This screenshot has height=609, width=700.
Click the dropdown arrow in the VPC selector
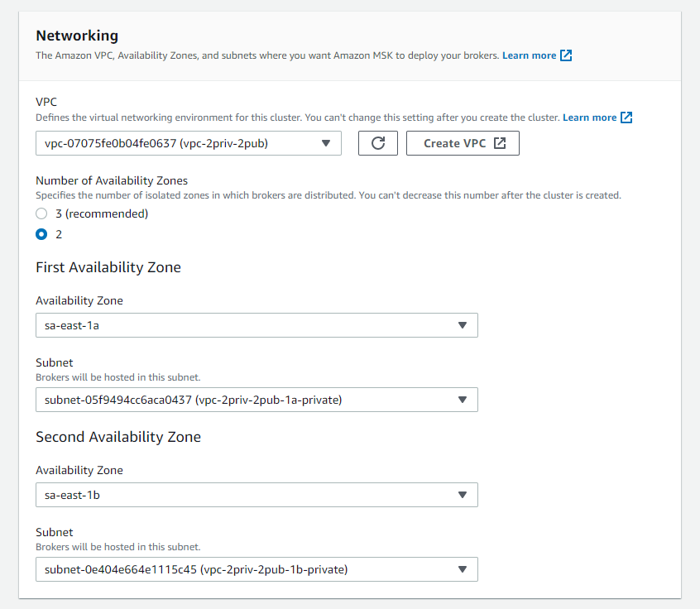click(326, 143)
